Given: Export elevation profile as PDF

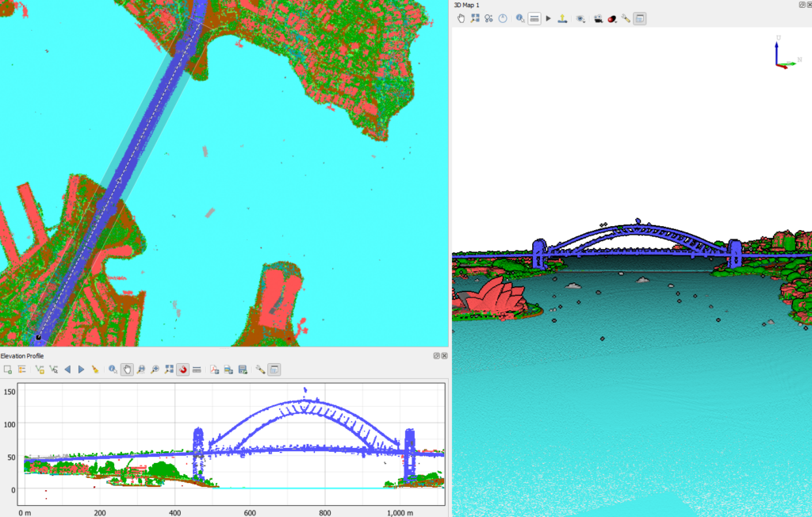Looking at the screenshot, I should [214, 370].
